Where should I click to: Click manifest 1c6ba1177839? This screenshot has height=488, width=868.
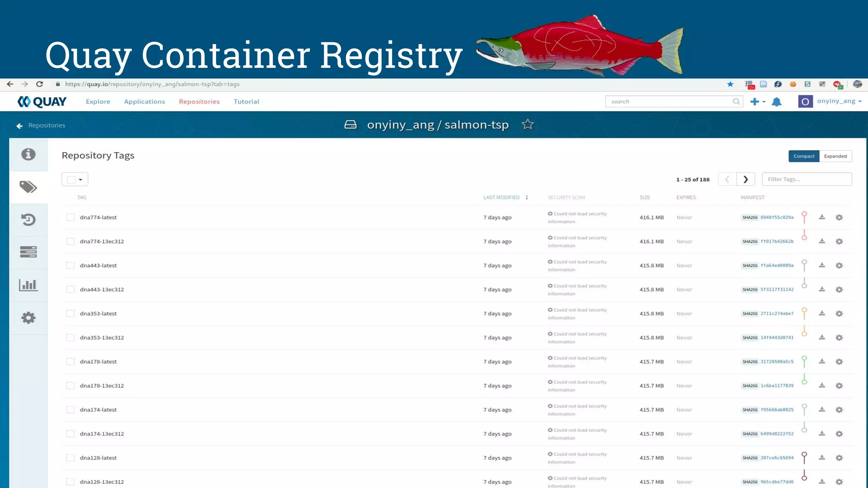[777, 385]
